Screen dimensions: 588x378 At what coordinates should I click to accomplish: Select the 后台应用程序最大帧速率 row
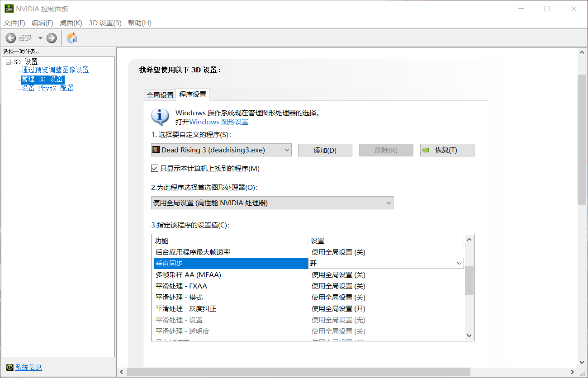click(x=308, y=252)
